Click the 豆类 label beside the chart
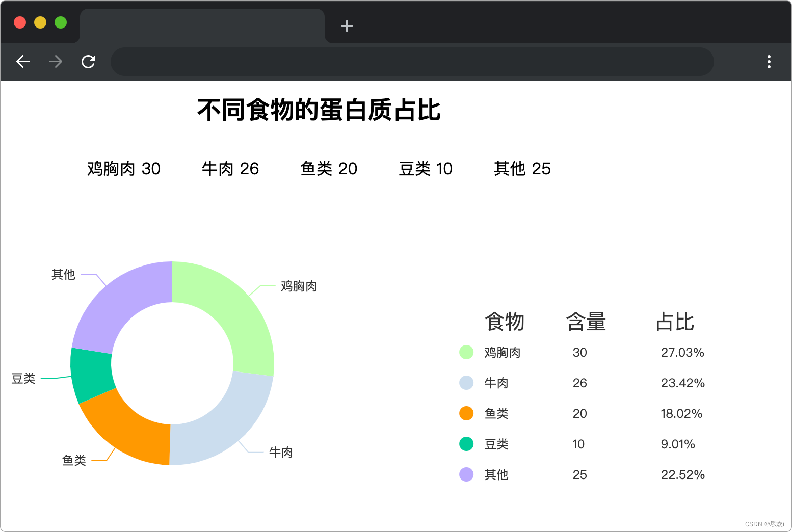 point(23,379)
